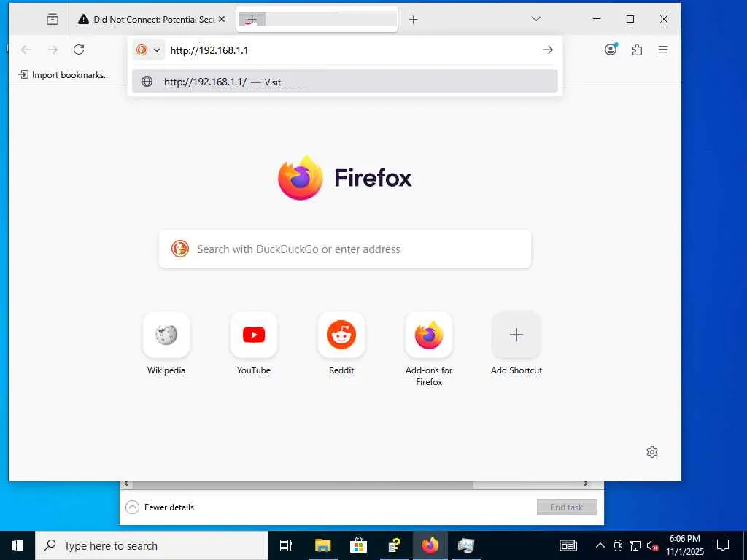This screenshot has height=560, width=747.
Task: Open new tab personalize gear icon
Action: 651,452
